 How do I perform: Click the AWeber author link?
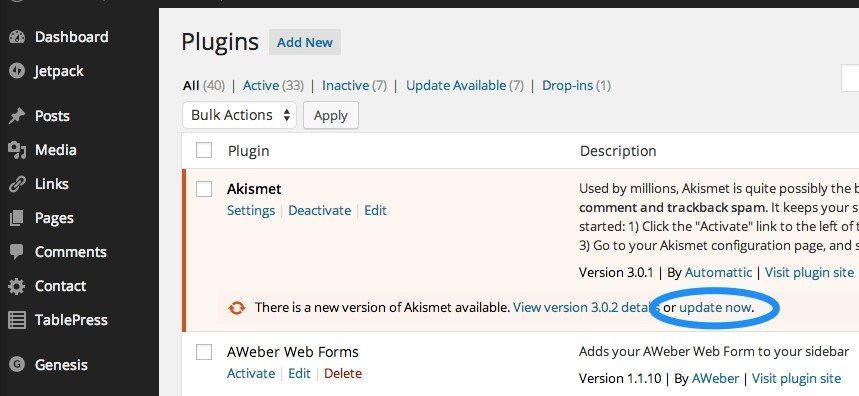[x=715, y=378]
